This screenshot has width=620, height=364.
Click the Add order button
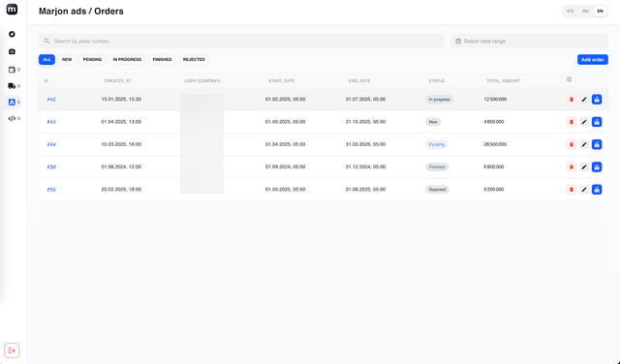[x=592, y=60]
